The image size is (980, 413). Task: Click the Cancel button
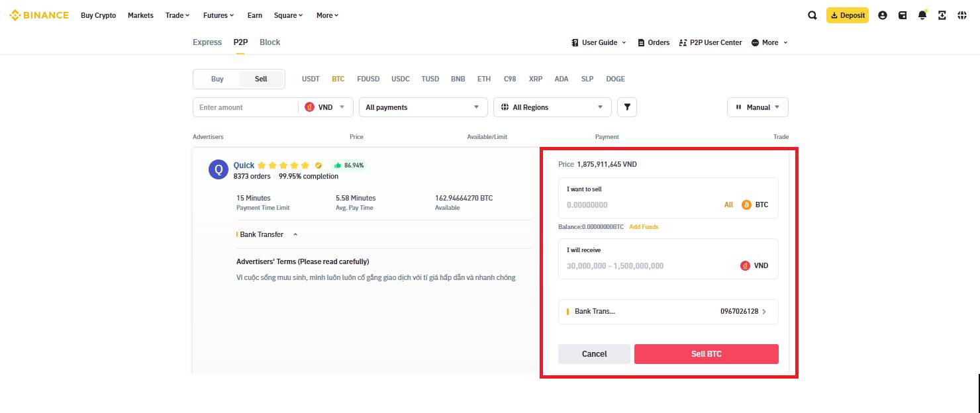594,354
